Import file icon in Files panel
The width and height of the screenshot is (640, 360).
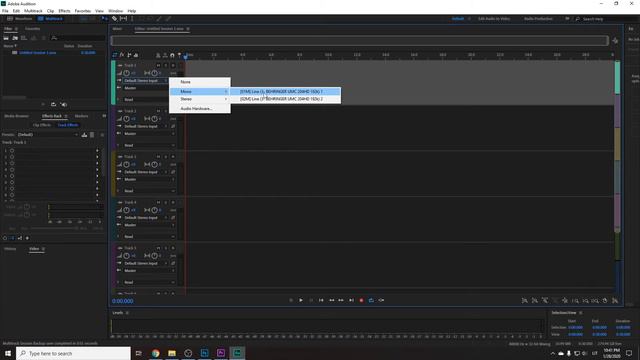pos(15,38)
